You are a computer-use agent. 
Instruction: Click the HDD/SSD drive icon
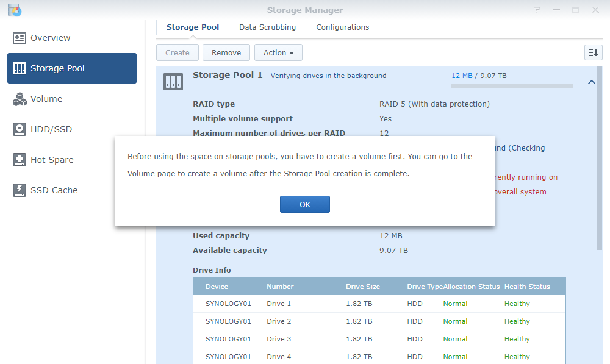point(20,129)
